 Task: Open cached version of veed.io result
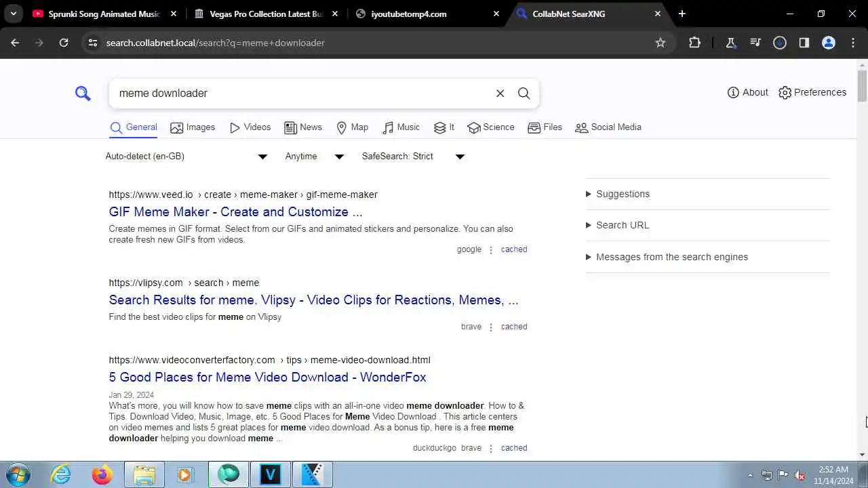tap(514, 249)
